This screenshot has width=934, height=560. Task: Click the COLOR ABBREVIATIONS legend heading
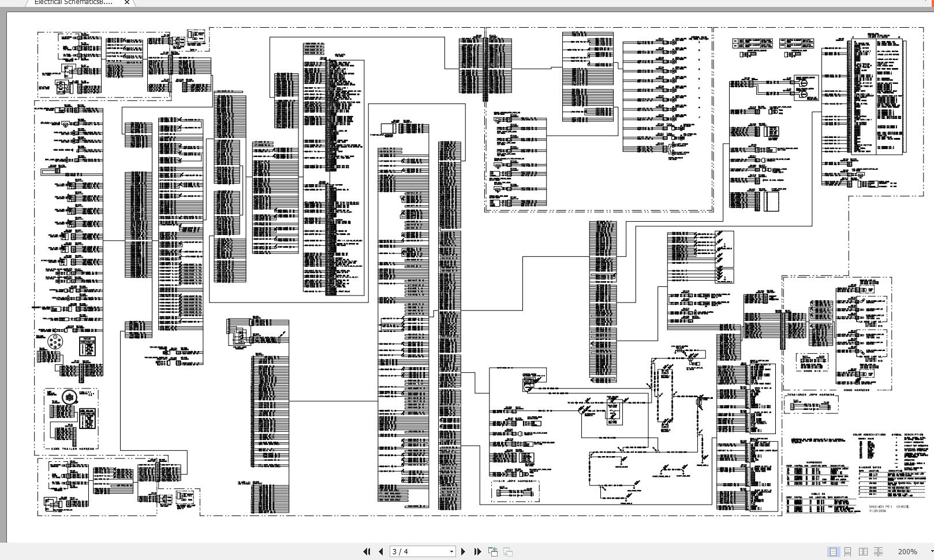[x=869, y=435]
